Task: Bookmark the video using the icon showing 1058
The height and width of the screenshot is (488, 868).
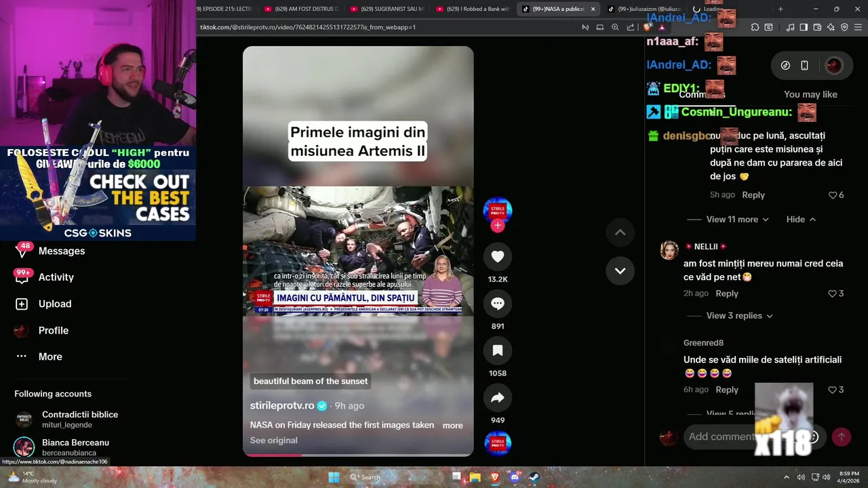Action: [x=498, y=350]
